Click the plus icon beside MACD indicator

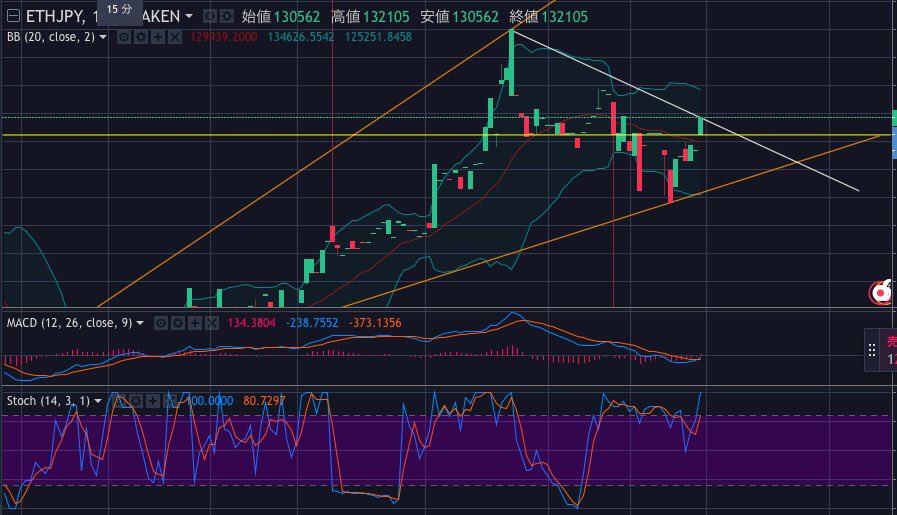195,324
